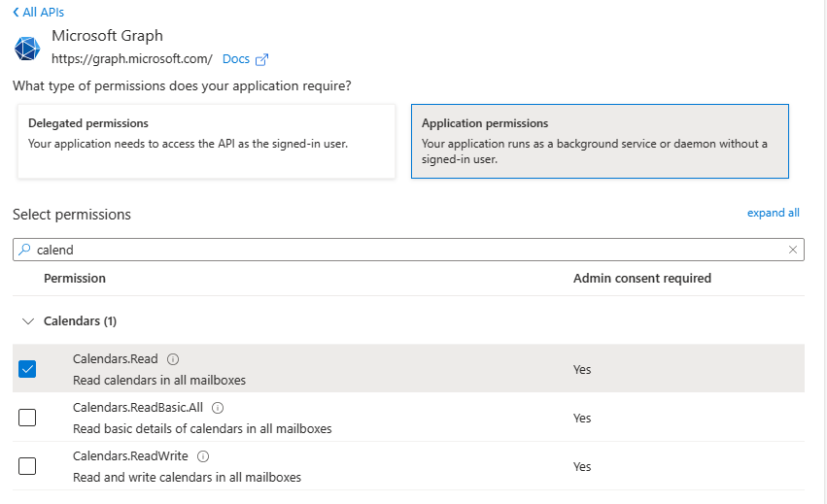Click the Calendars.ReadBasic.All permission name
This screenshot has height=504, width=827.
[x=138, y=408]
